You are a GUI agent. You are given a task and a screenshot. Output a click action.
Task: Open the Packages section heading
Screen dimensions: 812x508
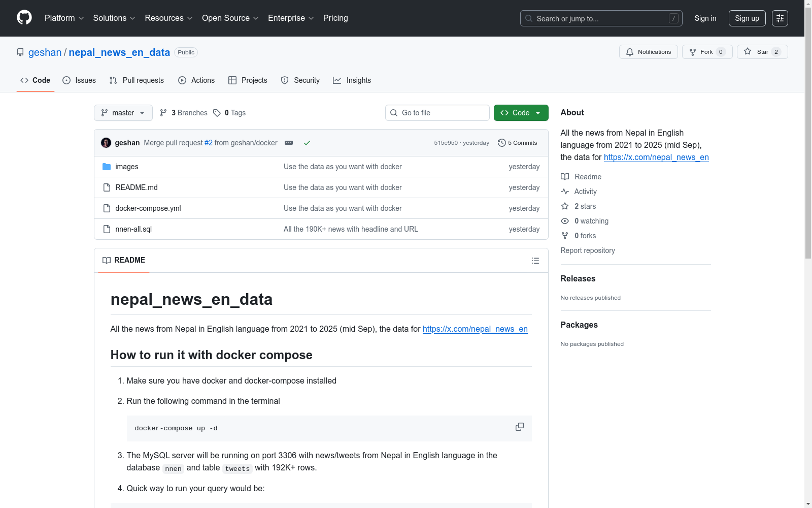coord(579,325)
